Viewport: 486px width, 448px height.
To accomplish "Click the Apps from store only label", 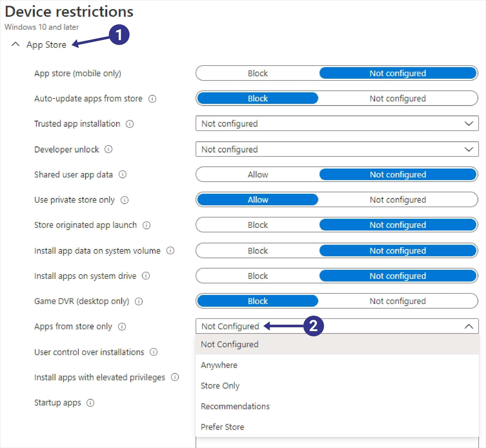I will coord(73,327).
